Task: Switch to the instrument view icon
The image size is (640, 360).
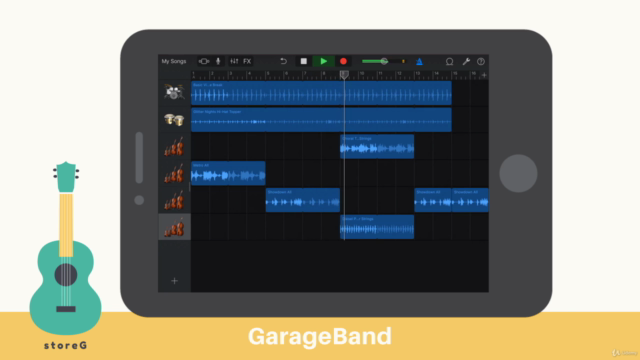Action: pos(204,61)
